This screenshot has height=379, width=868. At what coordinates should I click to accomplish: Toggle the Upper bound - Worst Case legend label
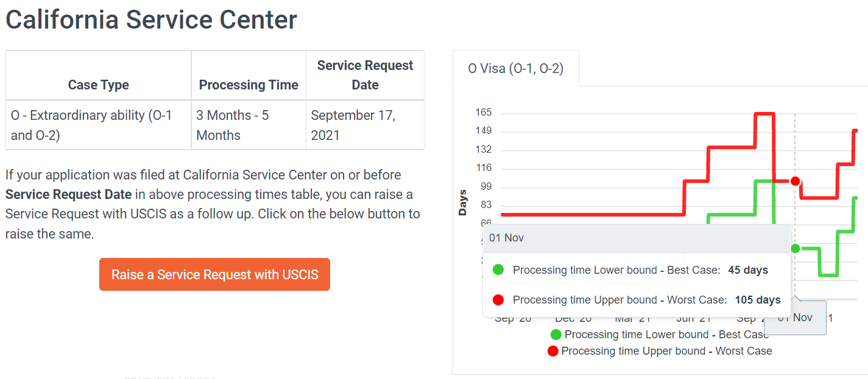coord(666,351)
